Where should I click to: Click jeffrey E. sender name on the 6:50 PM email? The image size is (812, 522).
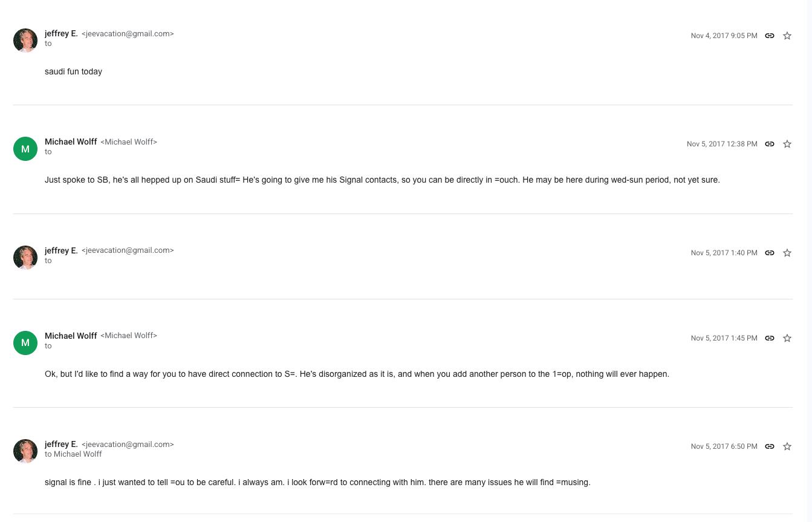coord(61,444)
